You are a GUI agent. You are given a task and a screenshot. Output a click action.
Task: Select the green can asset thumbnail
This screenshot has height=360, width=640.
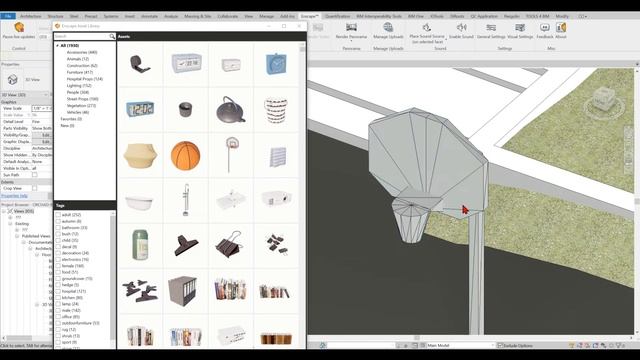[140, 245]
